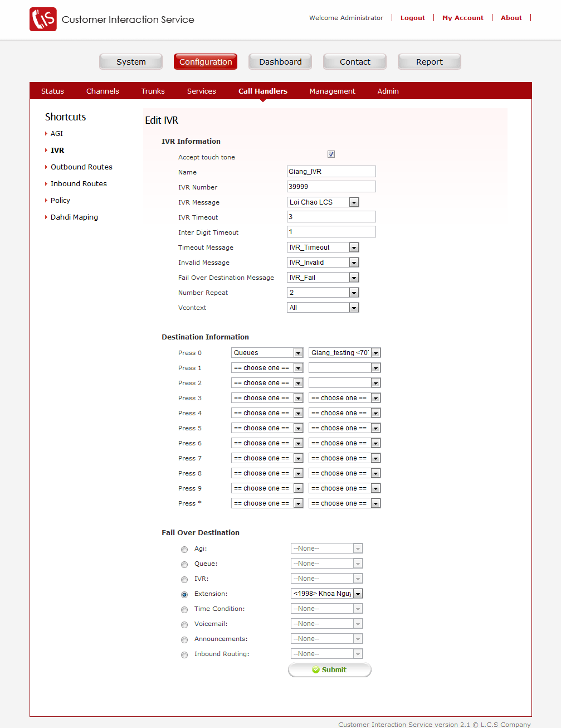
Task: Select the Time Condition radio button
Action: click(184, 610)
